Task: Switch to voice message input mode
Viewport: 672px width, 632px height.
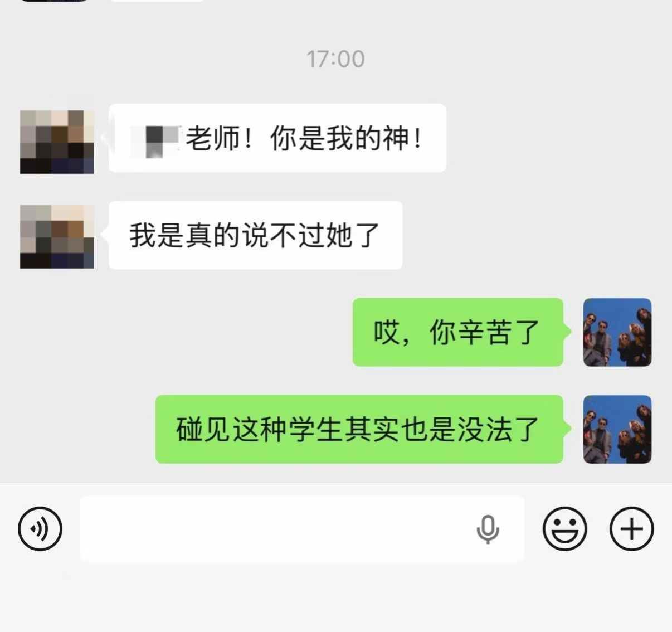Action: click(40, 528)
